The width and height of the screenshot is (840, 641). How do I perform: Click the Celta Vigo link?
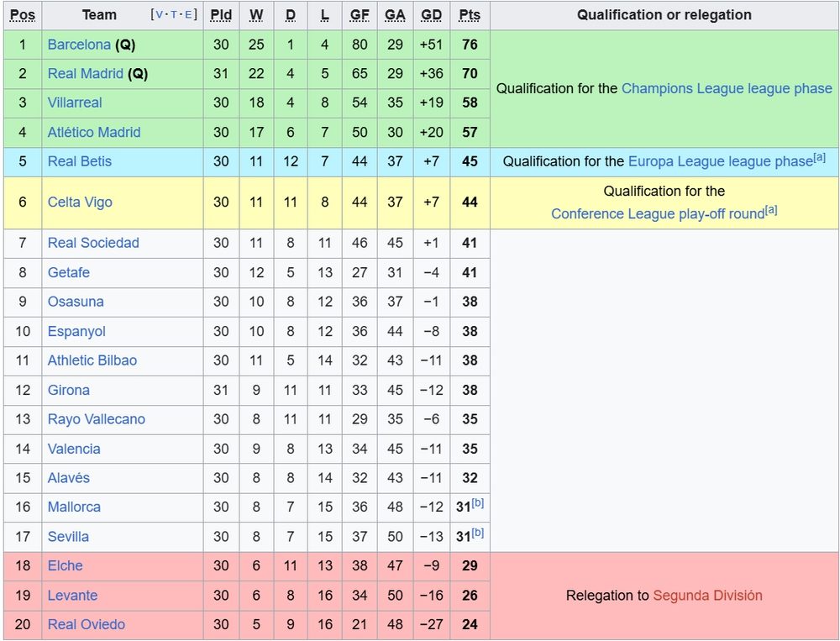click(80, 202)
